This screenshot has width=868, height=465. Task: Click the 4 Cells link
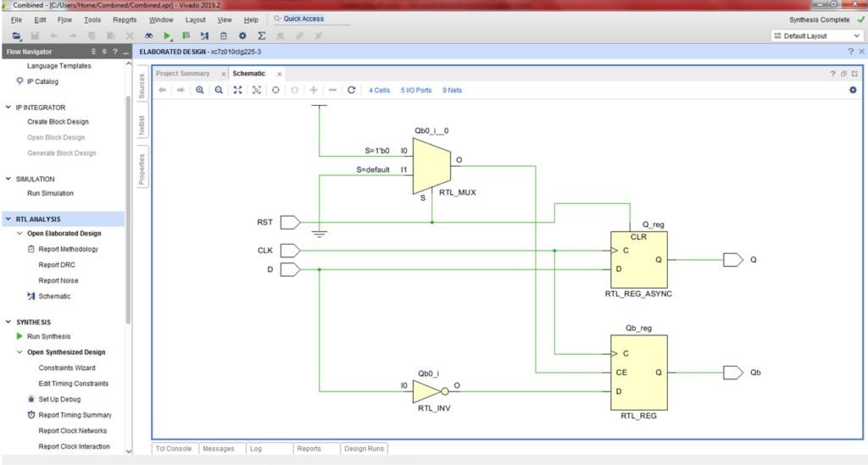(379, 90)
